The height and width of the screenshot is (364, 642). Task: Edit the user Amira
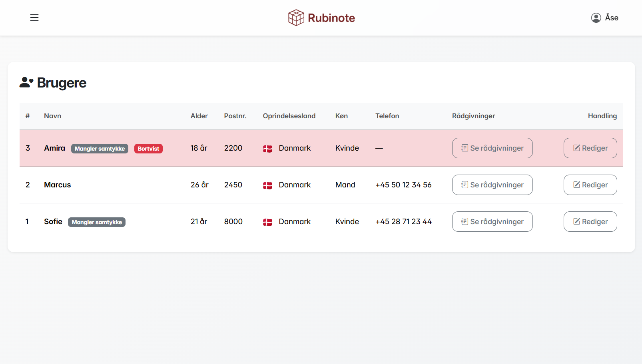[x=590, y=148]
